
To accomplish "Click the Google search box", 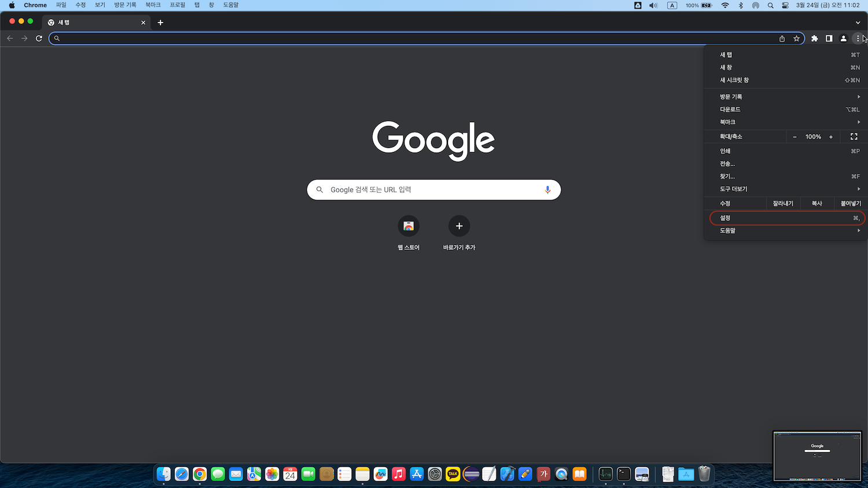I will tap(434, 190).
